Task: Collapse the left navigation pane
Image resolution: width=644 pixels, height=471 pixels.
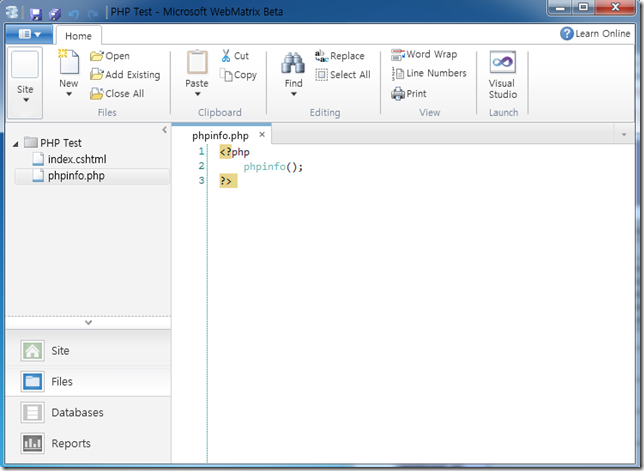Action: (x=164, y=130)
